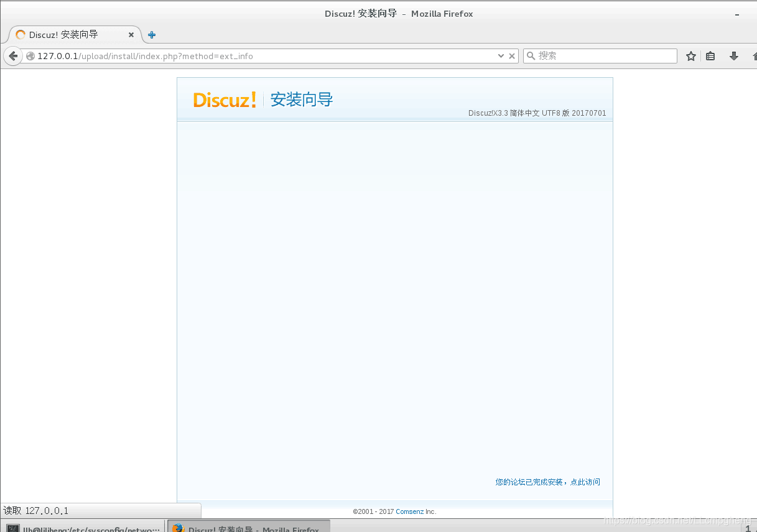
Task: Bookmark this page with the star icon
Action: [x=691, y=56]
